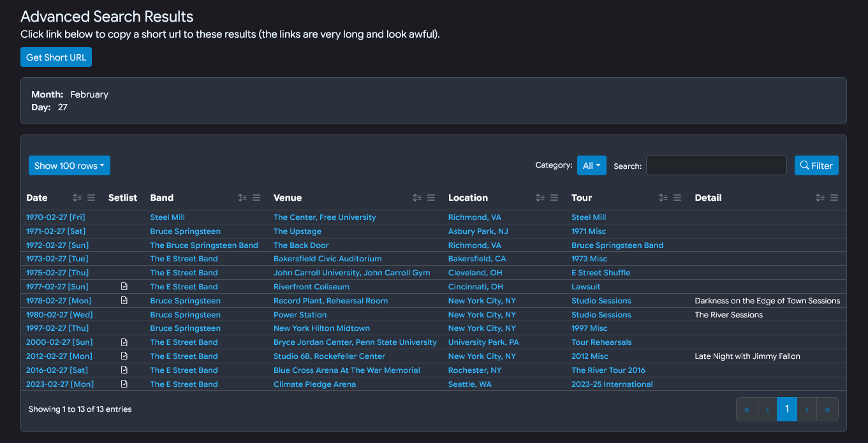Click the Venue column sort icon
868x443 pixels.
(417, 198)
